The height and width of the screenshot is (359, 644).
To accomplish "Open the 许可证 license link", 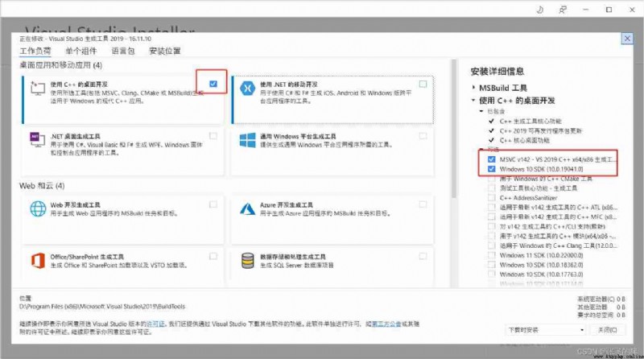I will tap(155, 324).
